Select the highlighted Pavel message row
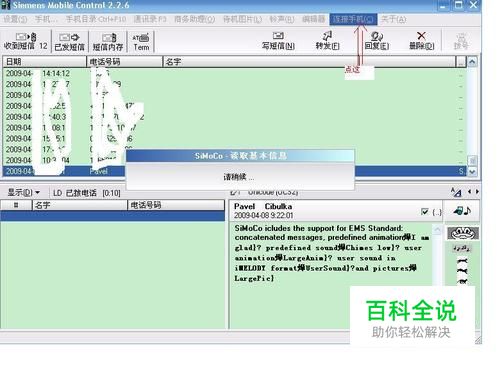Screen dimensions: 500x371 point(235,171)
